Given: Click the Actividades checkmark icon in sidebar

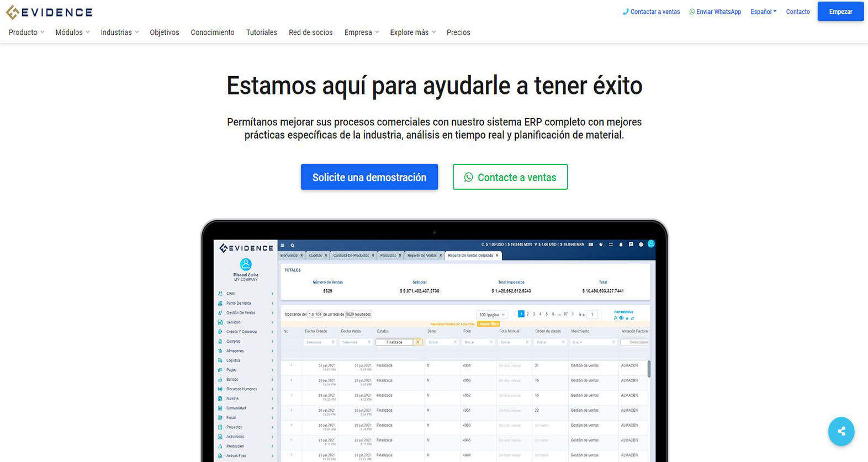Looking at the screenshot, I should 220,437.
